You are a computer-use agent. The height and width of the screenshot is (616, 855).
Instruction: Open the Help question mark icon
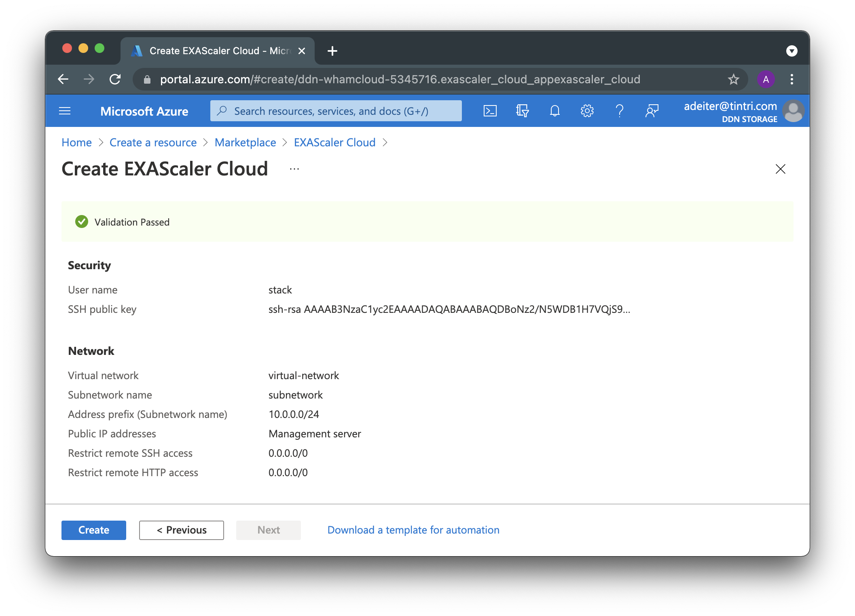tap(619, 111)
